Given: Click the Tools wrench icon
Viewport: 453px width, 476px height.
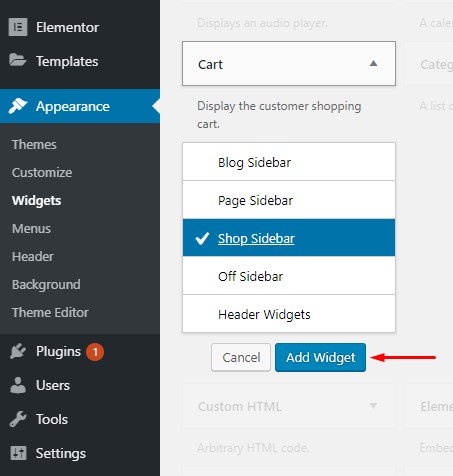Looking at the screenshot, I should tap(18, 419).
